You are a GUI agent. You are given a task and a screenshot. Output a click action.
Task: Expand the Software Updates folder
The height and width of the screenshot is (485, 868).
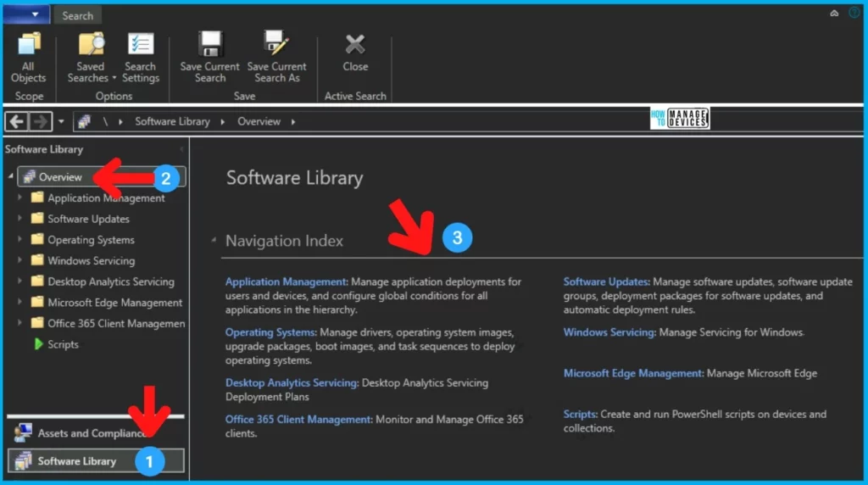tap(19, 218)
